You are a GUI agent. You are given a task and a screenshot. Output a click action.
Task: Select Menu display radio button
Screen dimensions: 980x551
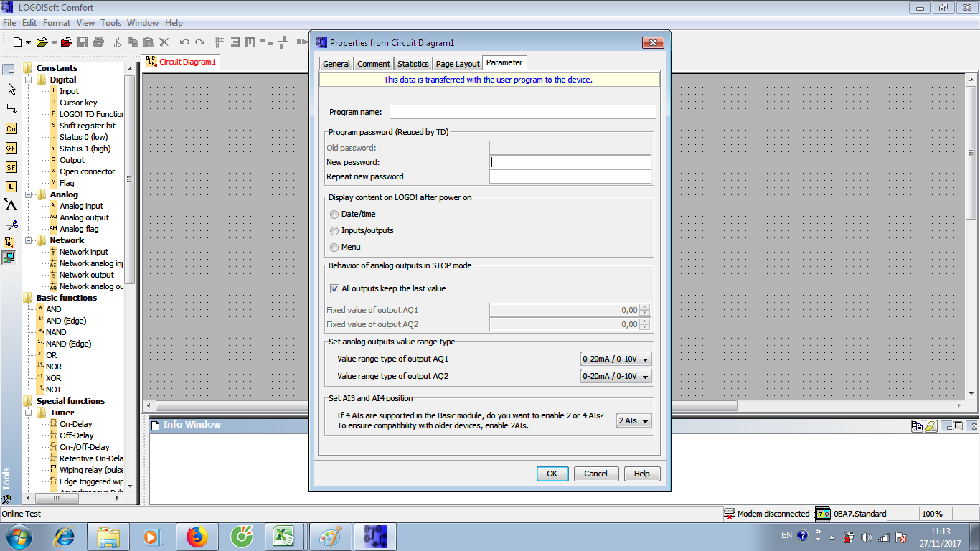tap(334, 248)
